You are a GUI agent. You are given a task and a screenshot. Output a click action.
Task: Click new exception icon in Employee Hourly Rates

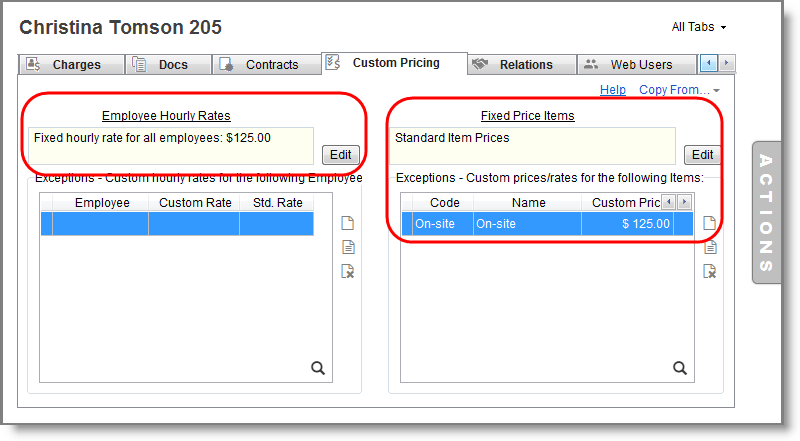click(348, 223)
